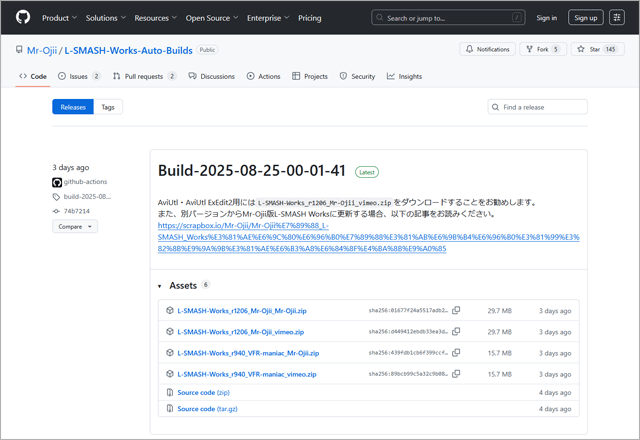Expand the Open Source menu
The height and width of the screenshot is (440, 640).
tap(212, 18)
